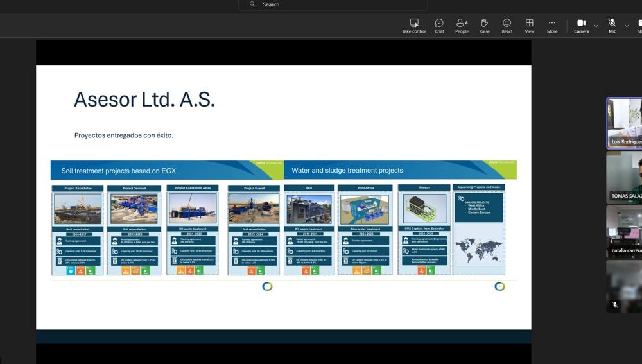Click the Project Kuwait card photo

pos(254,209)
